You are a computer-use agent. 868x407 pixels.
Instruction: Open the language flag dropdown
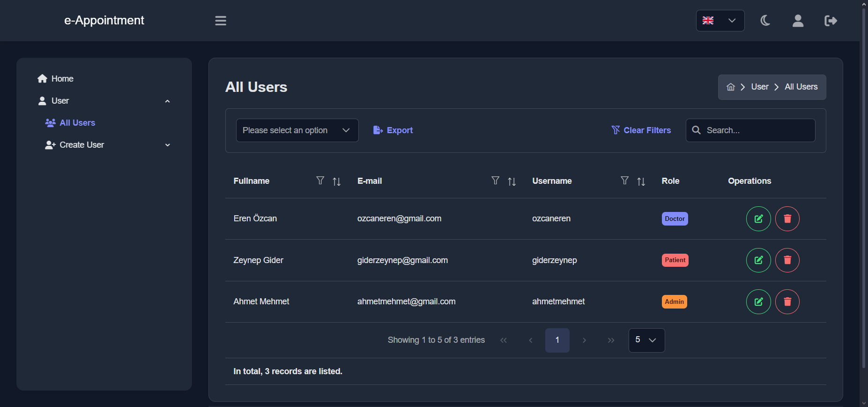pyautogui.click(x=720, y=21)
